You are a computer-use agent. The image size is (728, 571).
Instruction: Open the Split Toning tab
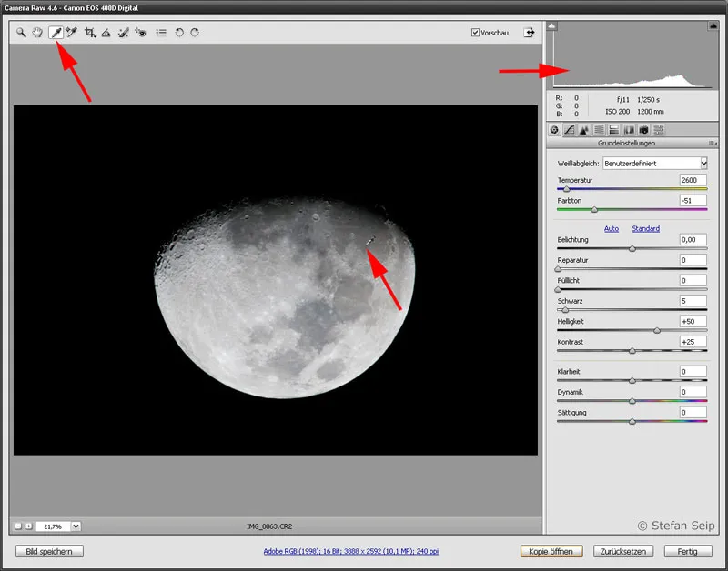613,130
